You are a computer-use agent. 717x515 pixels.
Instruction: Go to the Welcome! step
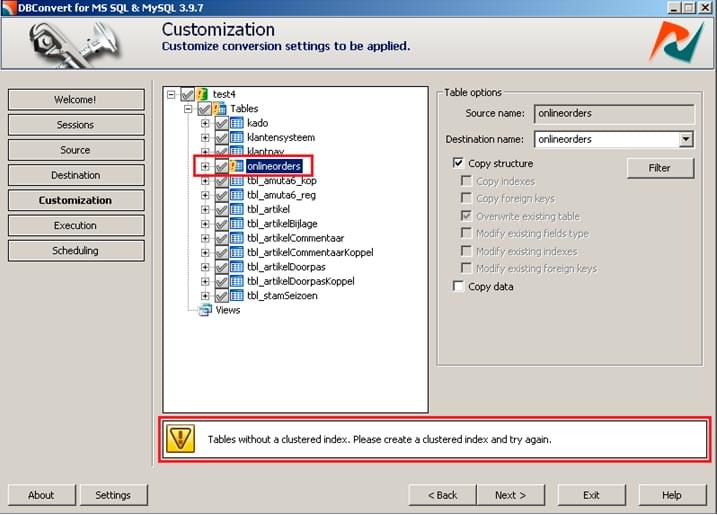tap(76, 100)
